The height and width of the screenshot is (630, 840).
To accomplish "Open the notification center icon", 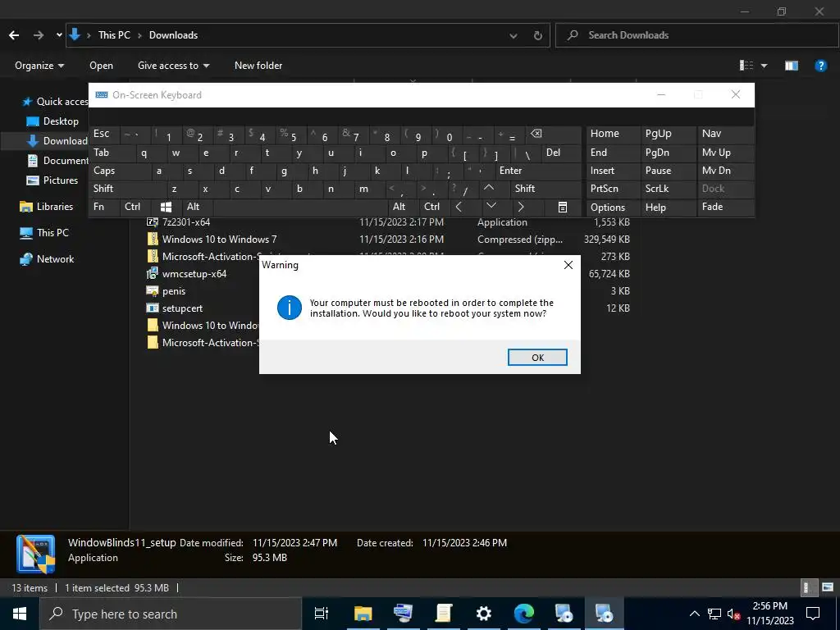I will (x=813, y=614).
